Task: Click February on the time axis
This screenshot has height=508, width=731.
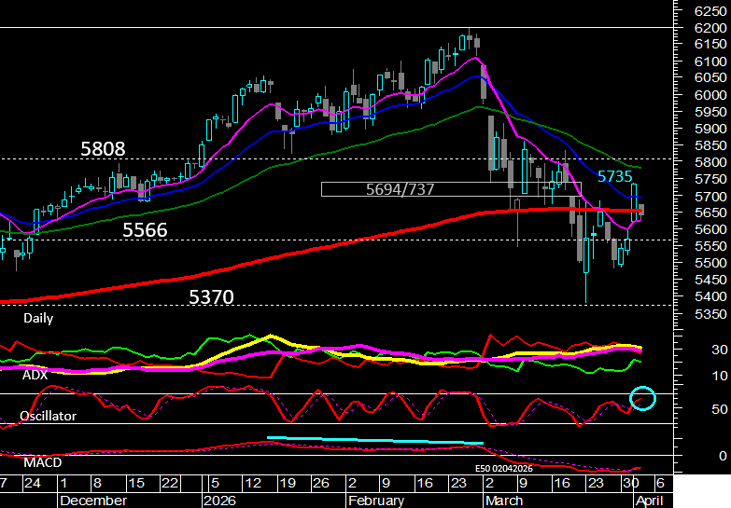Action: 375,498
